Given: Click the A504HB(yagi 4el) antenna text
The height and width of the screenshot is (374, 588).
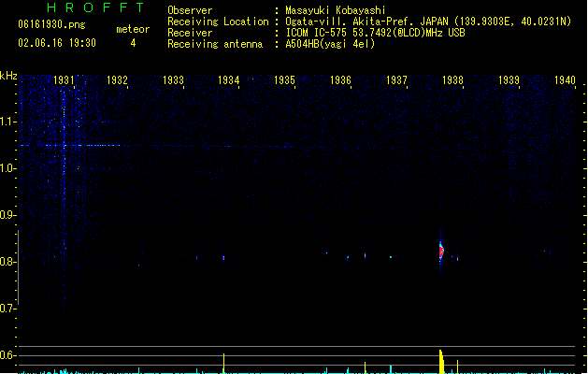Looking at the screenshot, I should pos(330,44).
